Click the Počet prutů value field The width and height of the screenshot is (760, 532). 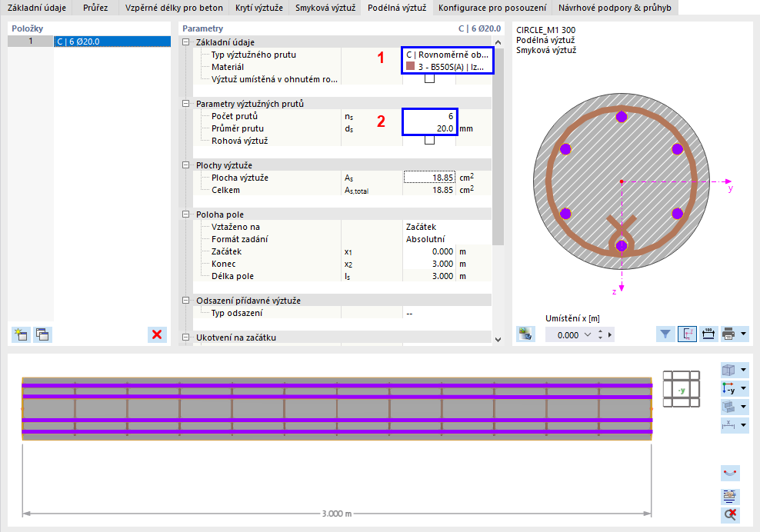click(429, 116)
